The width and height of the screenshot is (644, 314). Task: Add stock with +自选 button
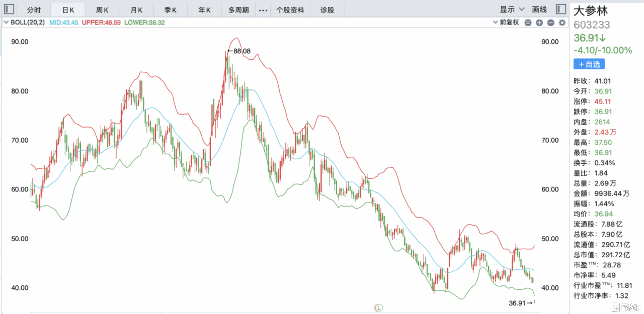(x=589, y=64)
